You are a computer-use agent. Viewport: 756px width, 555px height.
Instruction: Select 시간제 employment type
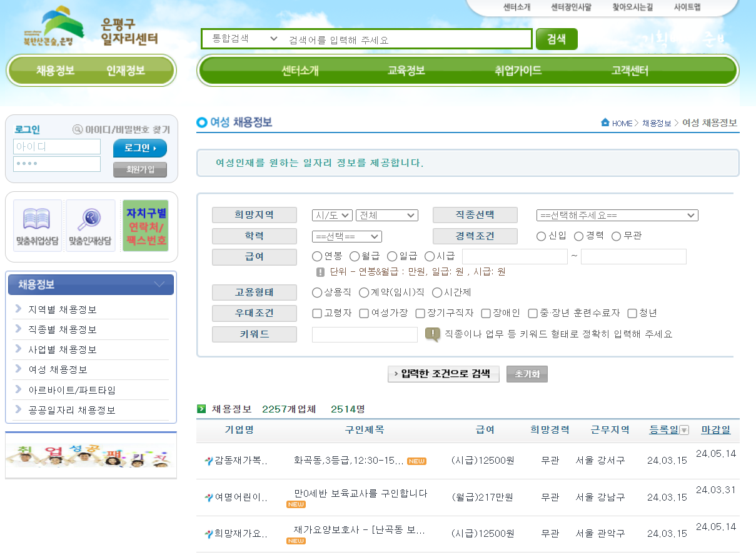[x=436, y=292]
